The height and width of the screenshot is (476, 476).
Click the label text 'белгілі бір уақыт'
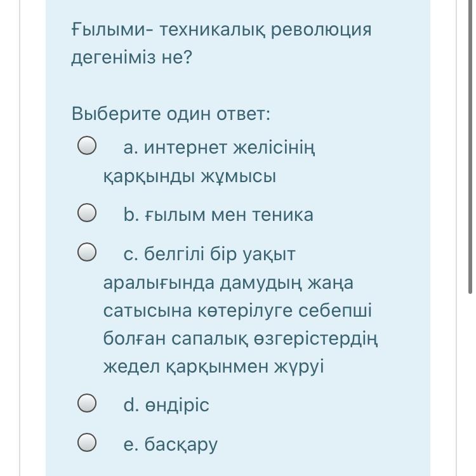click(x=220, y=255)
